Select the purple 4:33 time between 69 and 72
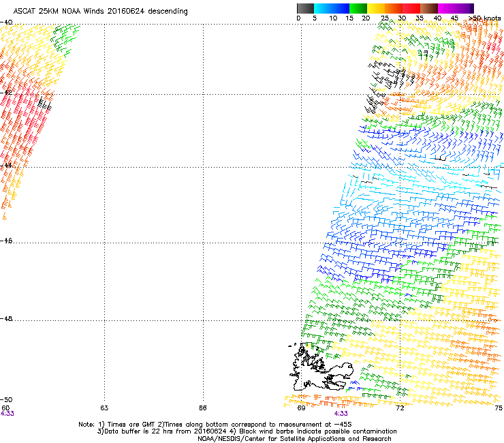 tap(341, 414)
